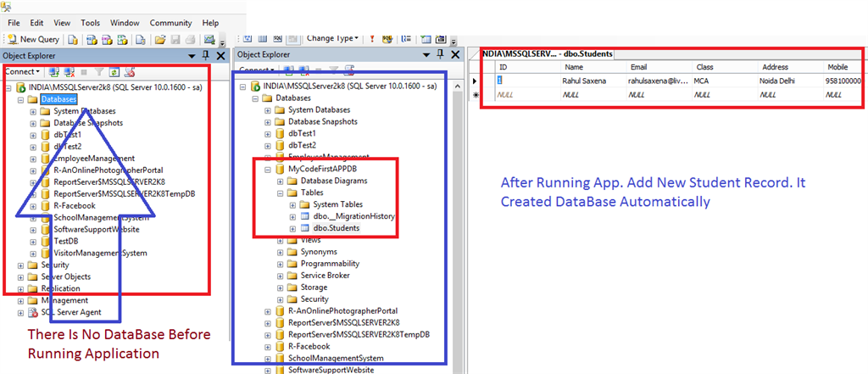The width and height of the screenshot is (868, 374).
Task: Execute SQL with the red exclamation icon
Action: coord(371,38)
